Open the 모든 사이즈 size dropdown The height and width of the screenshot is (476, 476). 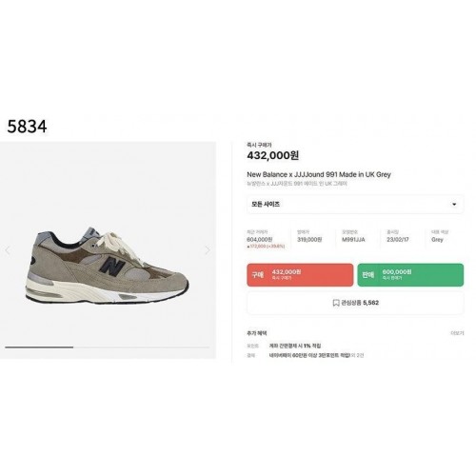(355, 204)
